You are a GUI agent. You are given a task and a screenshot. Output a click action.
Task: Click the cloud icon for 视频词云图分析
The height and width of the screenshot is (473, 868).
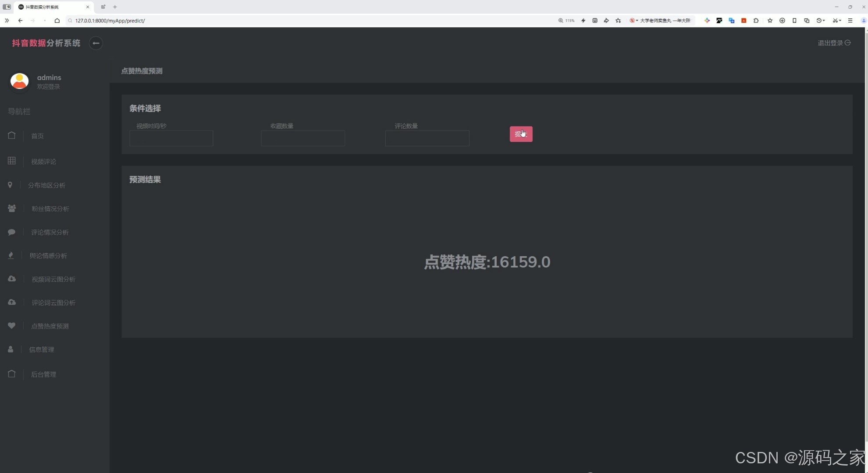(12, 279)
